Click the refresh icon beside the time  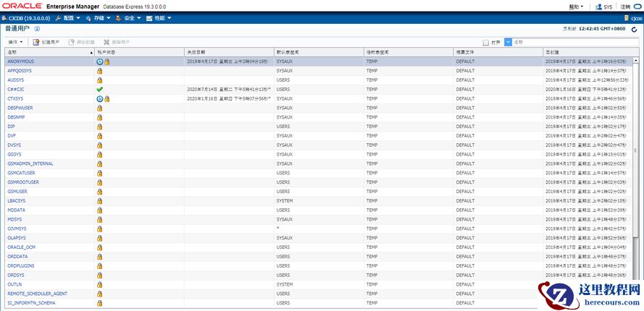click(634, 29)
